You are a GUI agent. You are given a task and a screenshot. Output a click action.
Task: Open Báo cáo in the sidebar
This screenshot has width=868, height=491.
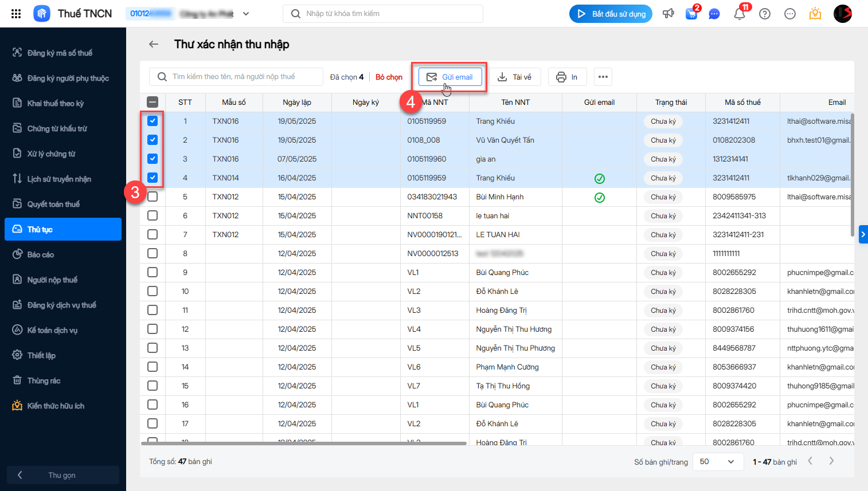tap(41, 254)
